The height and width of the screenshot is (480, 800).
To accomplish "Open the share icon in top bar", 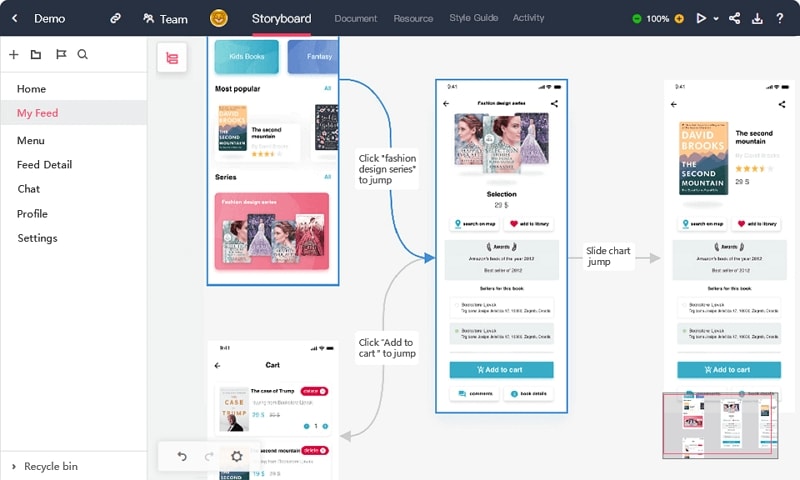I will (734, 18).
